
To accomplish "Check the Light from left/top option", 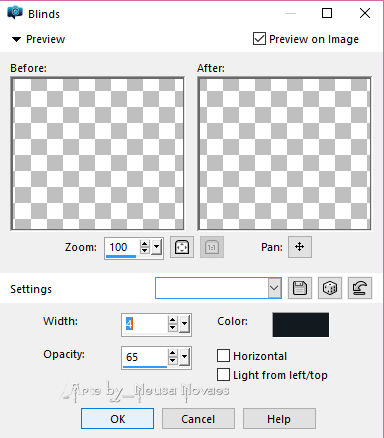I will [223, 375].
